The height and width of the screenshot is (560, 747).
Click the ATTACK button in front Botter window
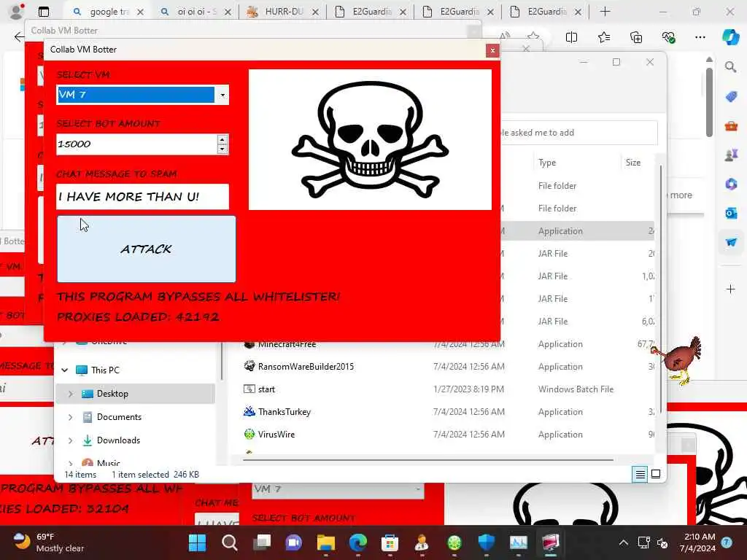pyautogui.click(x=146, y=249)
